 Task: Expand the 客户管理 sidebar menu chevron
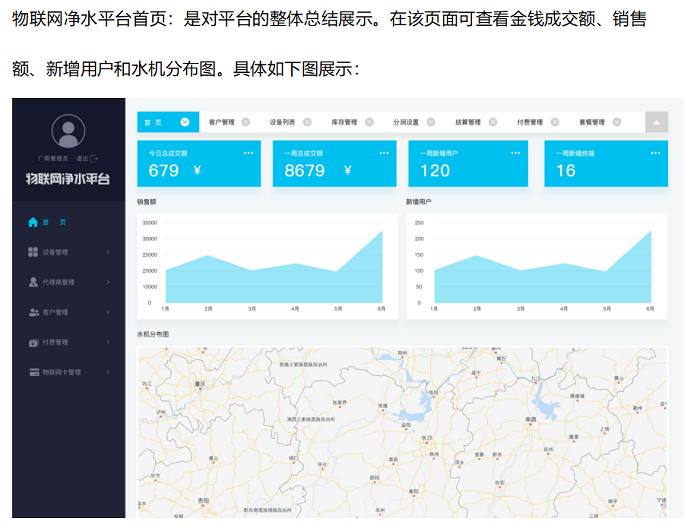[x=108, y=312]
